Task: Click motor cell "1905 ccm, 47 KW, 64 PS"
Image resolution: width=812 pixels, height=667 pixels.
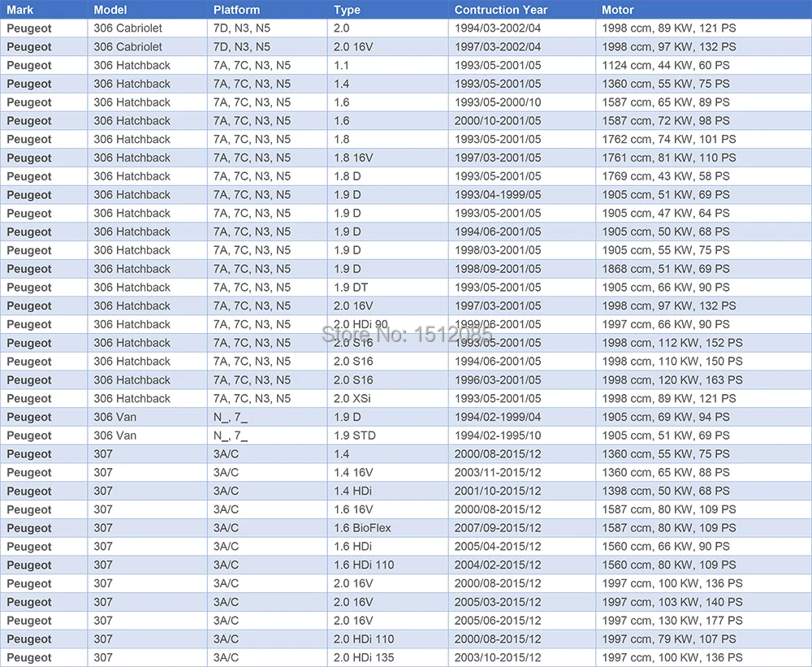Action: pos(704,213)
